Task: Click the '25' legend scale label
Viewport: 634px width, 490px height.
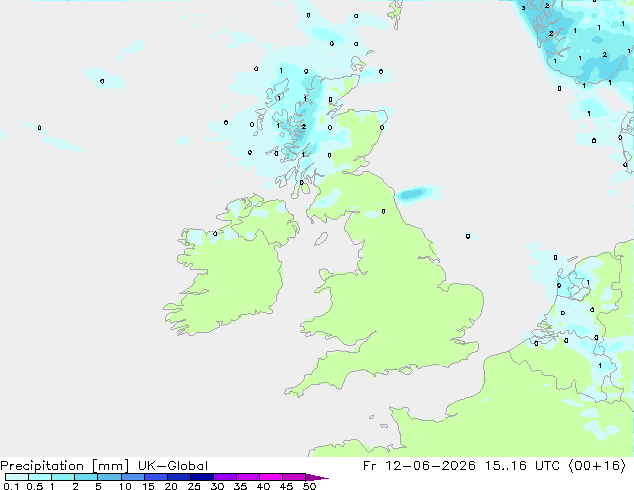Action: (x=194, y=486)
